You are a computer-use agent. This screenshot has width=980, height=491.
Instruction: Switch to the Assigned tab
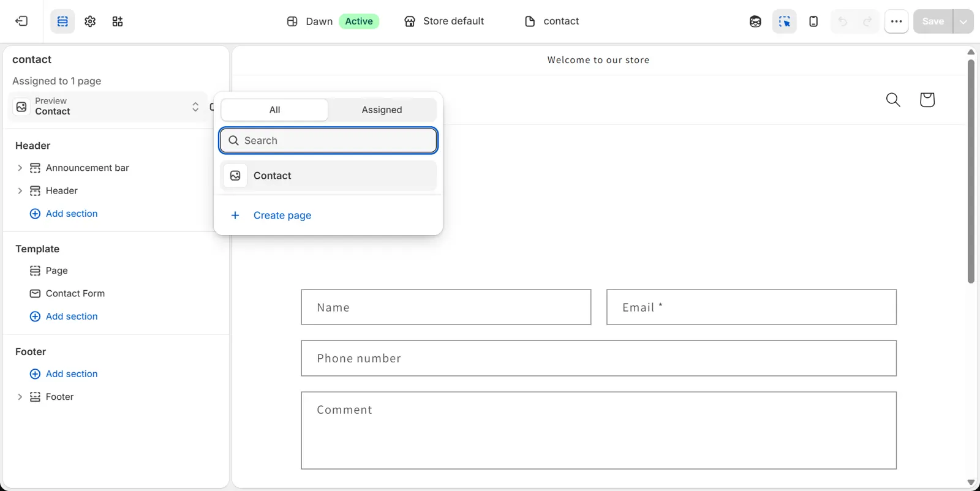pos(382,110)
